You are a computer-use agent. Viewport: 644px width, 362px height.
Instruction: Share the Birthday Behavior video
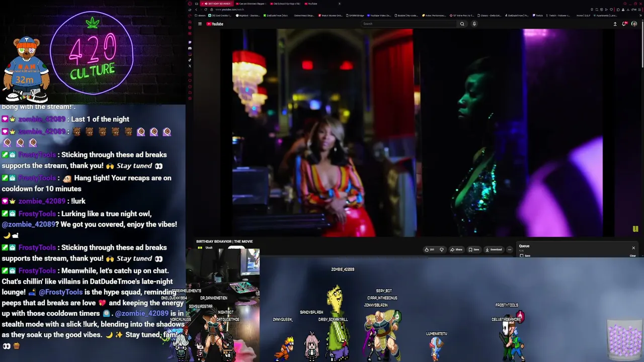tap(456, 249)
